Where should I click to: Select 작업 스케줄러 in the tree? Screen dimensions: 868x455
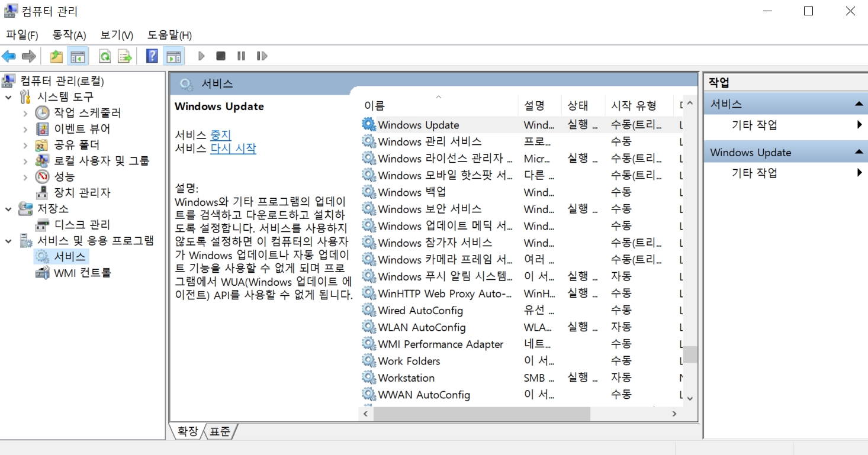tap(88, 112)
